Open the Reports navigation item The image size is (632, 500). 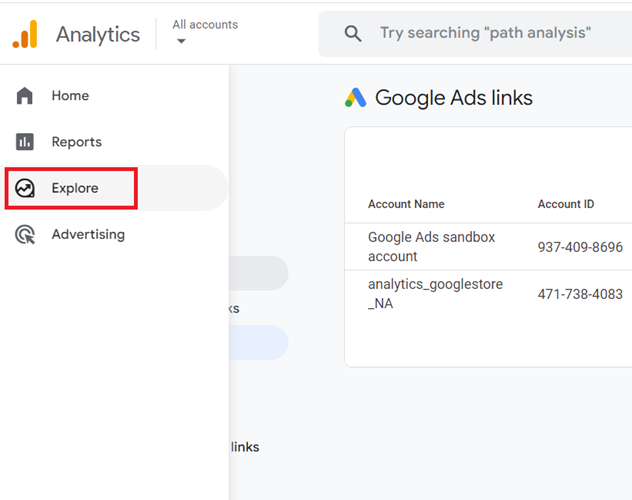pyautogui.click(x=114, y=142)
